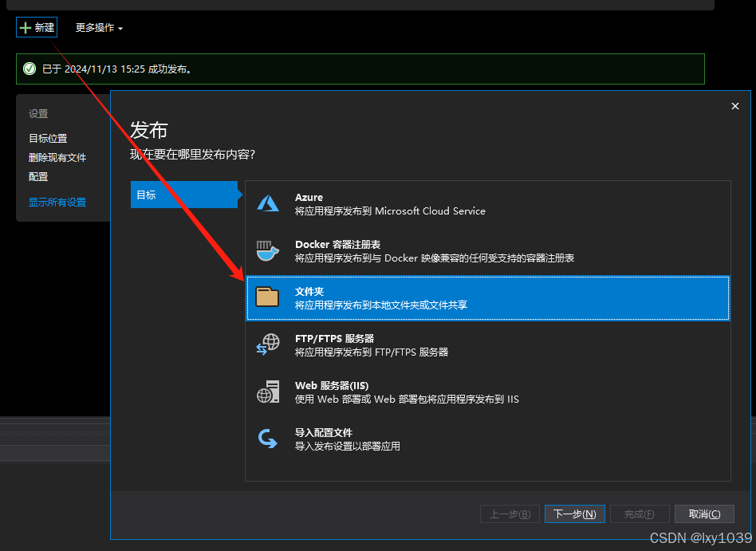Click the Docker whale icon
Image resolution: width=756 pixels, height=551 pixels.
tap(267, 250)
